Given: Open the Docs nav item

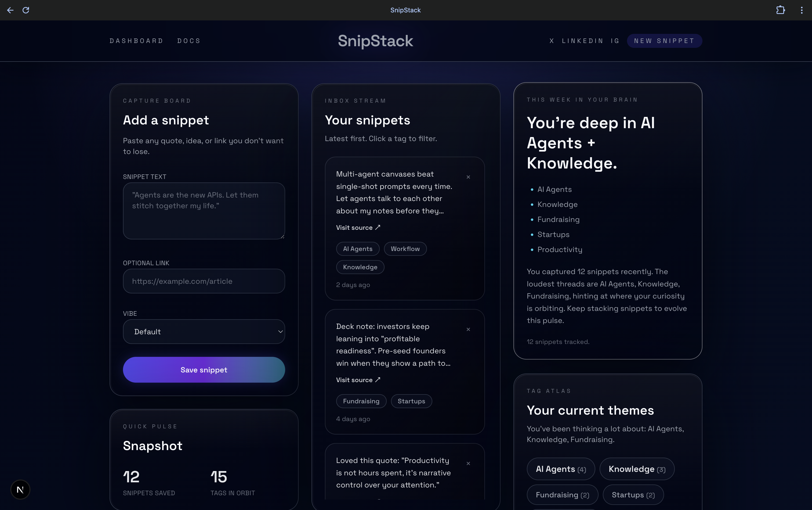Looking at the screenshot, I should pyautogui.click(x=189, y=41).
